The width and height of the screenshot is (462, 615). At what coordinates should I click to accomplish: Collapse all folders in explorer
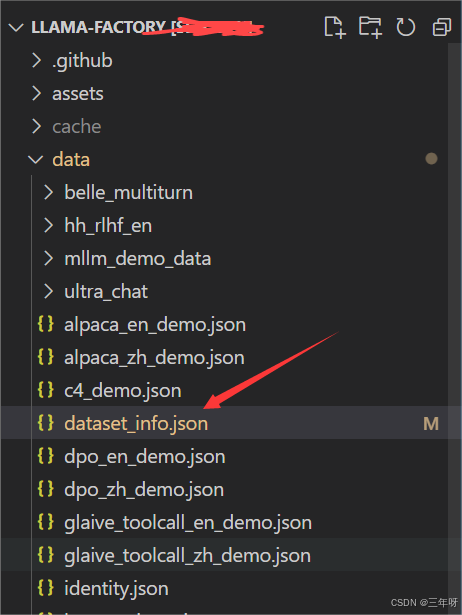tap(442, 27)
